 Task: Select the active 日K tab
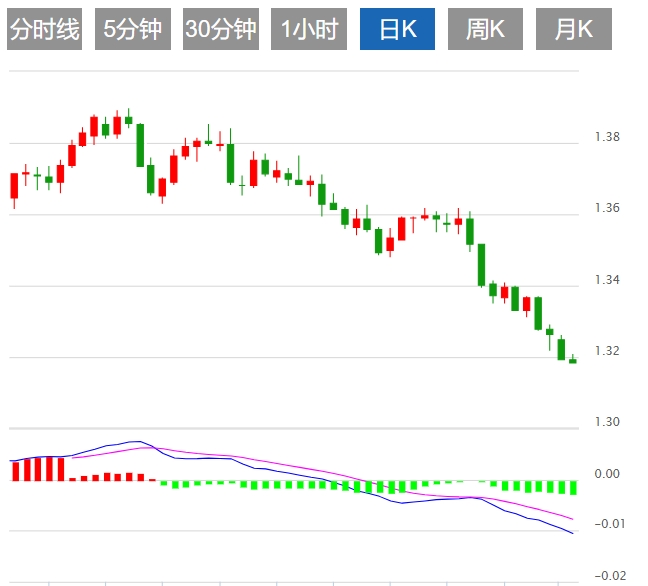(x=397, y=29)
